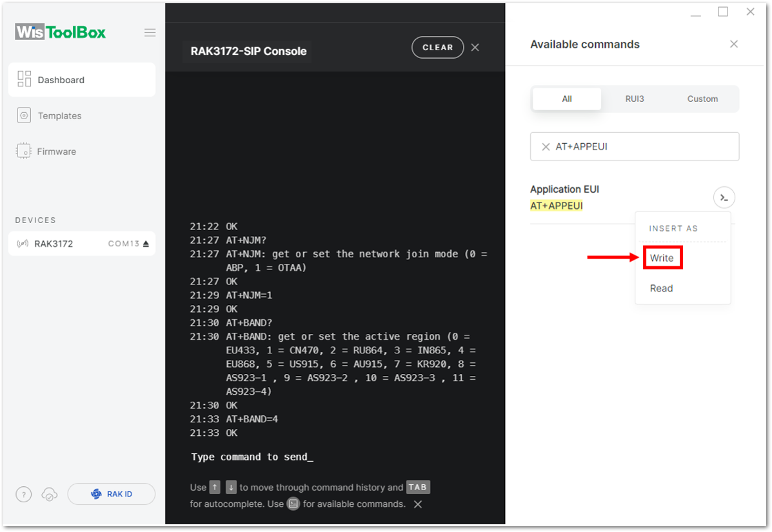Open available commands via the terminal icon hint

pos(293,504)
